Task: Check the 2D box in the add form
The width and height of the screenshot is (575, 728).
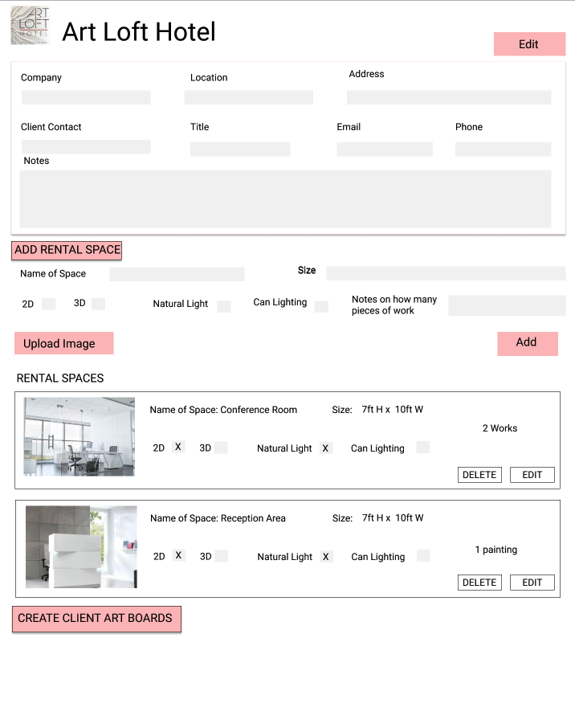Action: tap(49, 304)
